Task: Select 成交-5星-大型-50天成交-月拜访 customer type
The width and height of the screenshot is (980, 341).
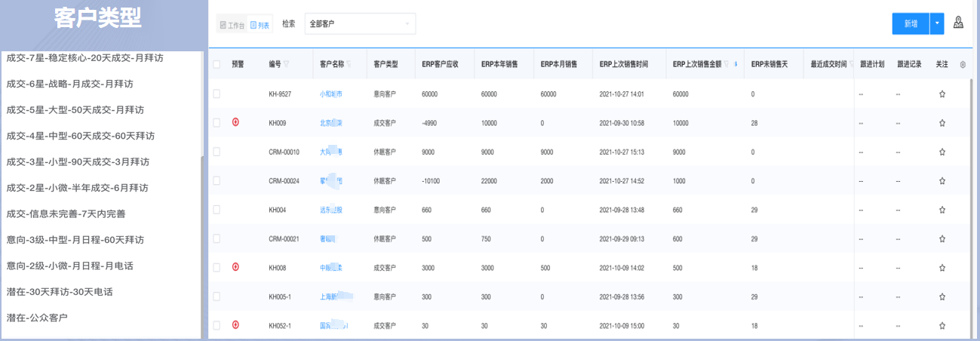Action: coord(75,110)
